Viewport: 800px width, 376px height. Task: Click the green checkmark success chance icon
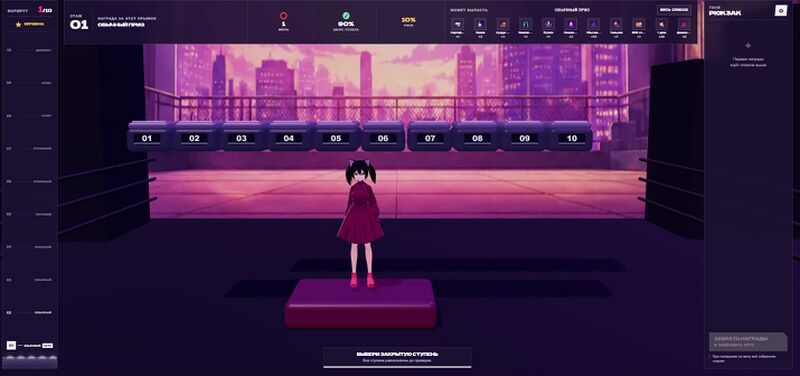(x=346, y=15)
